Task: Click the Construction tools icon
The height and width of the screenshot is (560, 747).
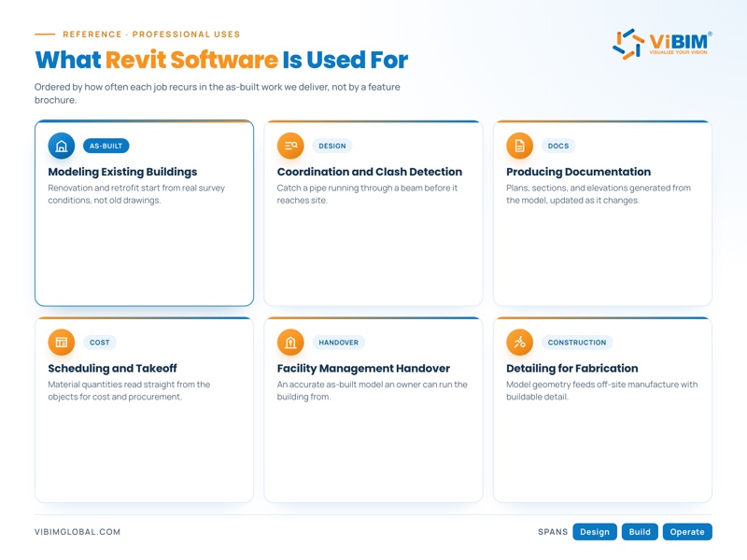Action: [x=520, y=343]
